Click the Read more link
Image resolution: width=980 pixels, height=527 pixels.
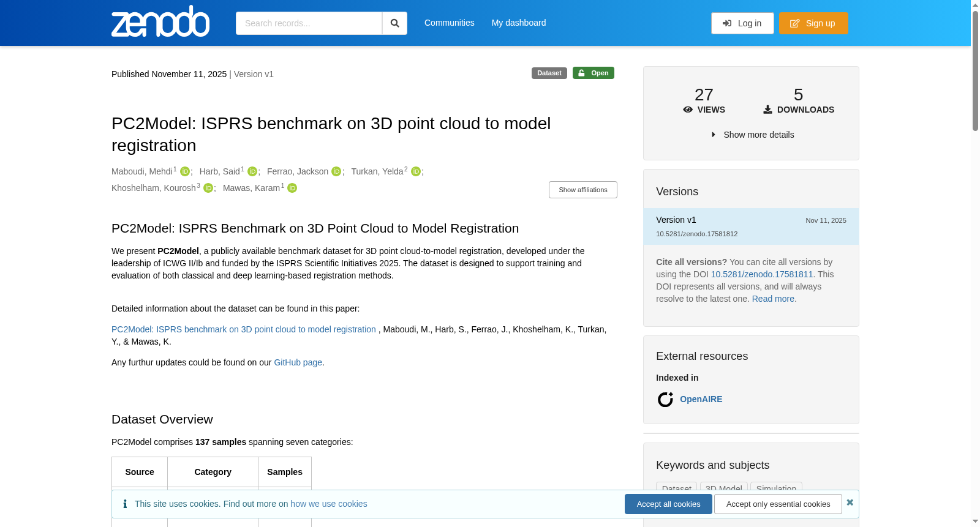point(773,299)
